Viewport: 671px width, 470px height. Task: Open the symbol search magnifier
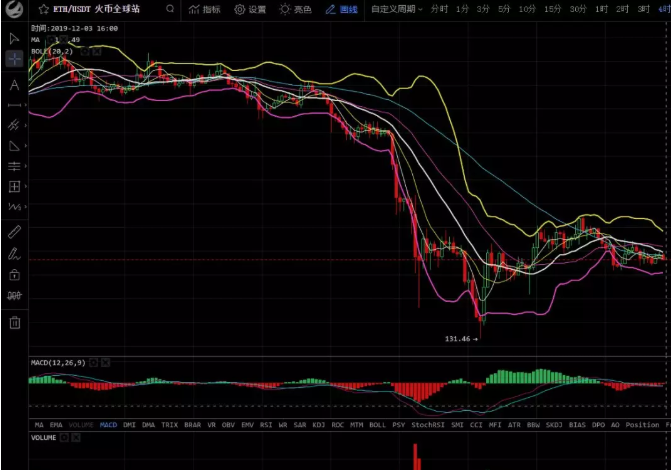pyautogui.click(x=170, y=9)
